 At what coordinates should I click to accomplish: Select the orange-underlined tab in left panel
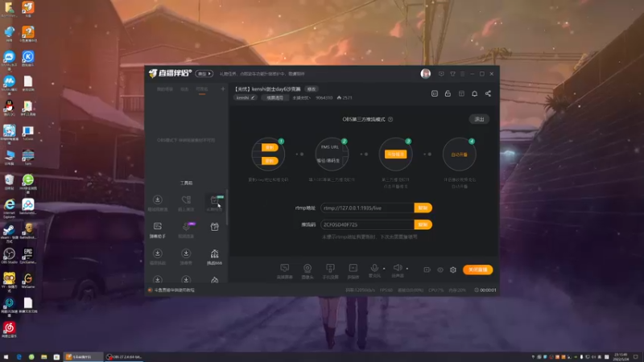coord(202,89)
